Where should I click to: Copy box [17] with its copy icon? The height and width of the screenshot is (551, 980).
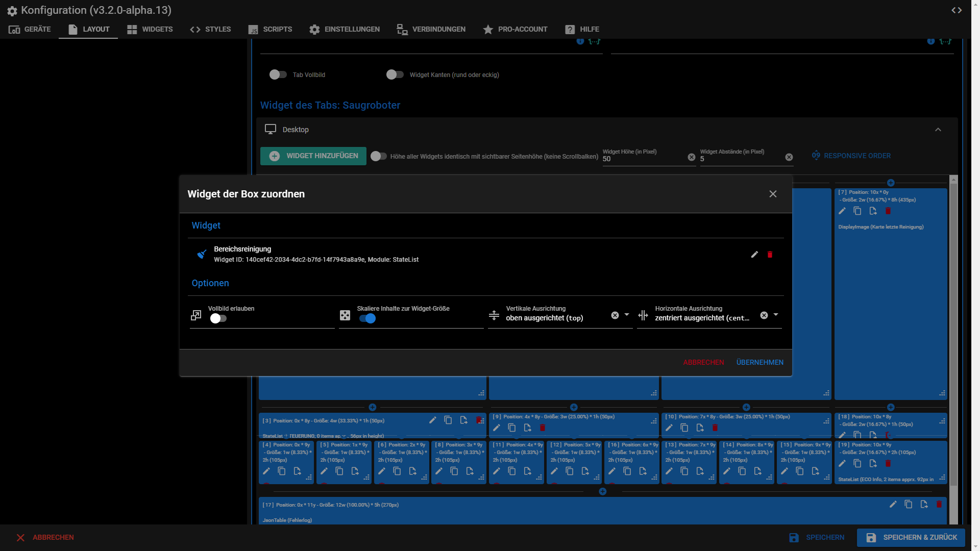(x=908, y=505)
